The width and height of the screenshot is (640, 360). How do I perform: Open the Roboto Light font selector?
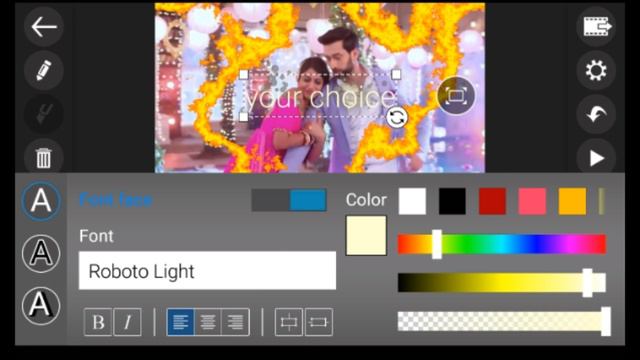(207, 271)
